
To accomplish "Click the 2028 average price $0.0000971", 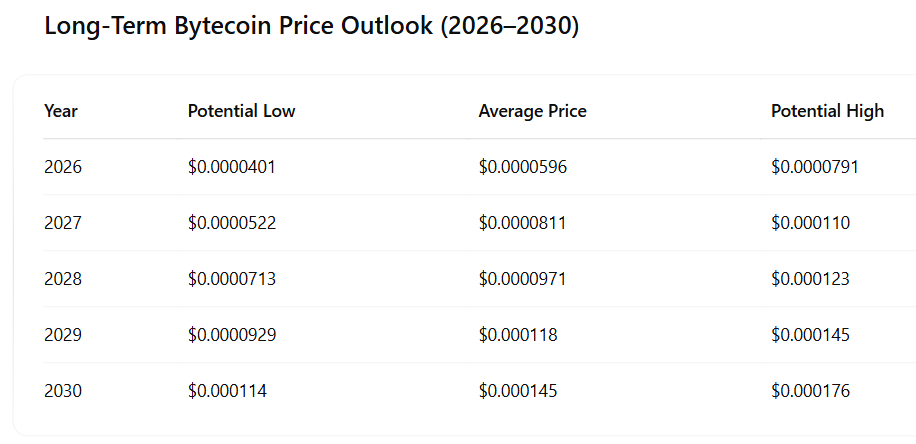I will click(523, 279).
